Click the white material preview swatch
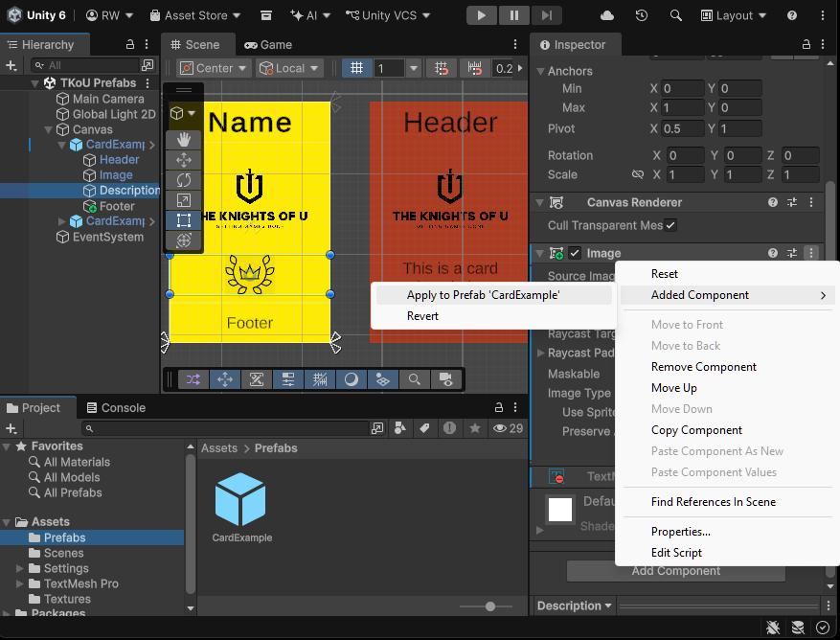Screen dimensions: 840x640 [560, 509]
